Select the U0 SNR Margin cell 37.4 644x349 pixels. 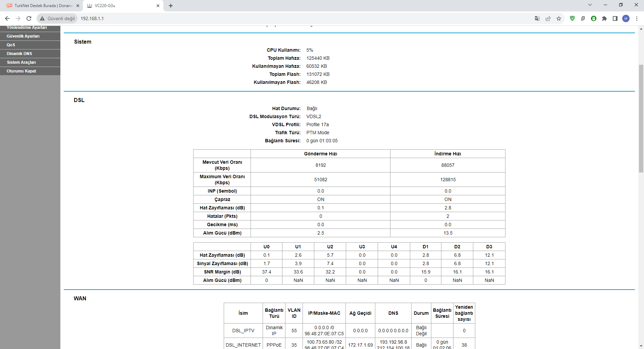[x=267, y=272]
